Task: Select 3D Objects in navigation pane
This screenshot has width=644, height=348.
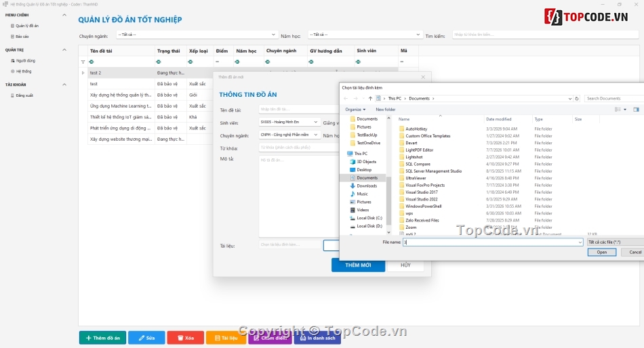Action: 366,162
